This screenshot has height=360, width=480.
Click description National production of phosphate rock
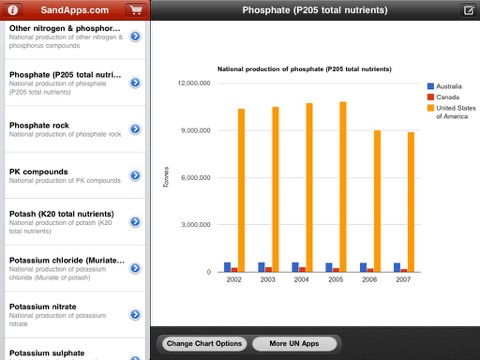tap(65, 134)
